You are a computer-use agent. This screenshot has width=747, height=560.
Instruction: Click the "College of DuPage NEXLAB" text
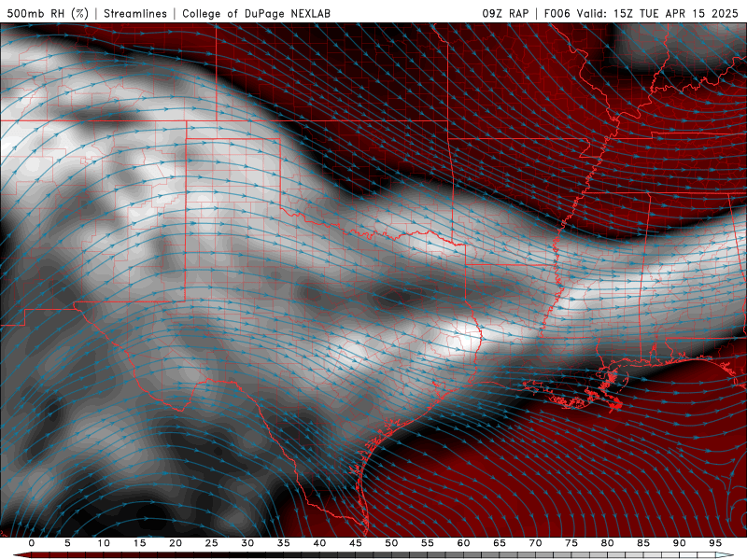coord(256,13)
